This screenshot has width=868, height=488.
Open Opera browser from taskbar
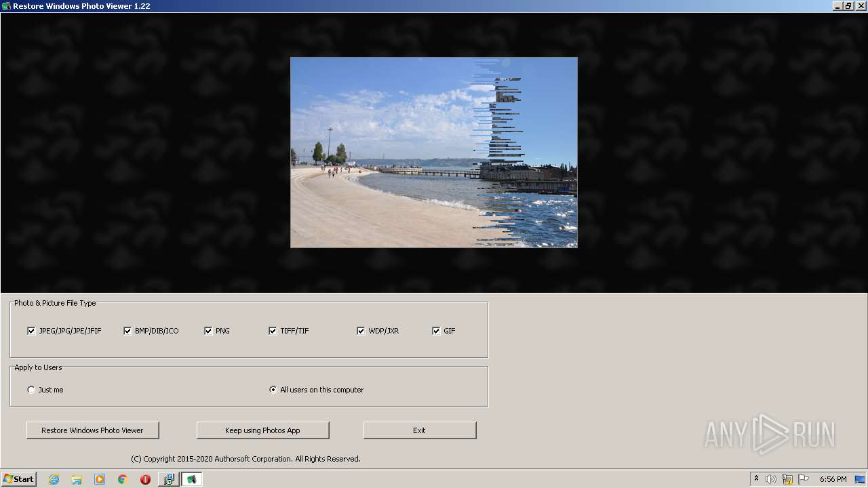click(x=145, y=479)
